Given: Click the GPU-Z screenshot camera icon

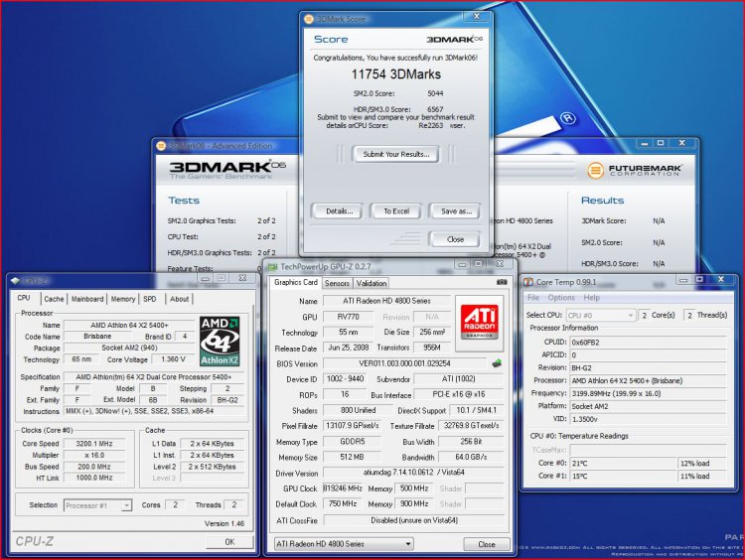Looking at the screenshot, I should click(x=502, y=282).
